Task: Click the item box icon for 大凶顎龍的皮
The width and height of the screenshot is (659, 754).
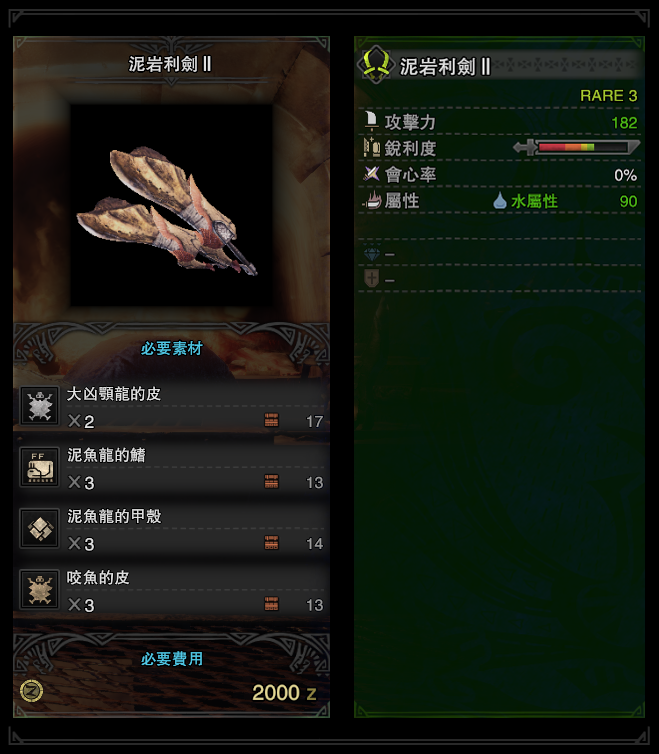Action: point(271,420)
